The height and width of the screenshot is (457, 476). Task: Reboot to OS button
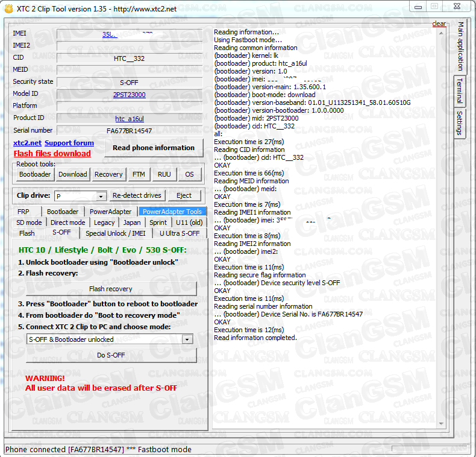click(x=189, y=174)
